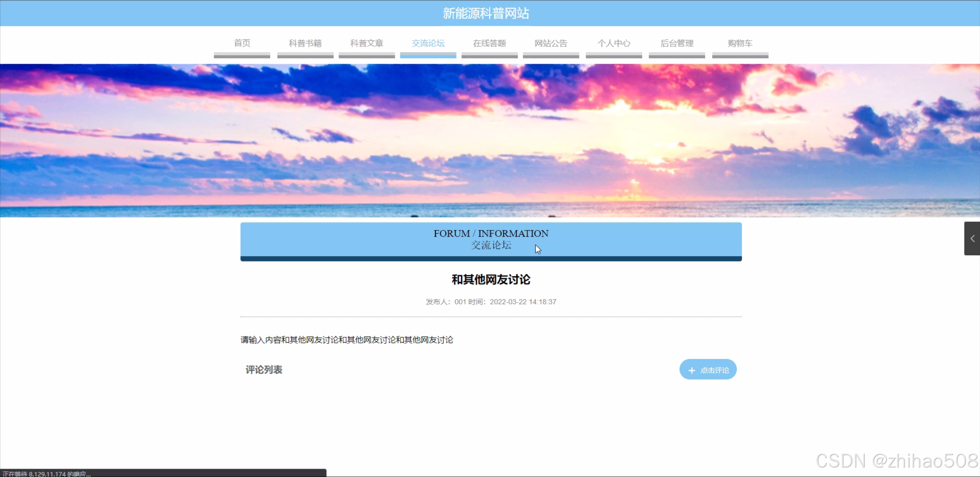Click the post body text starting 请输入内容
The height and width of the screenshot is (477, 980).
point(347,340)
